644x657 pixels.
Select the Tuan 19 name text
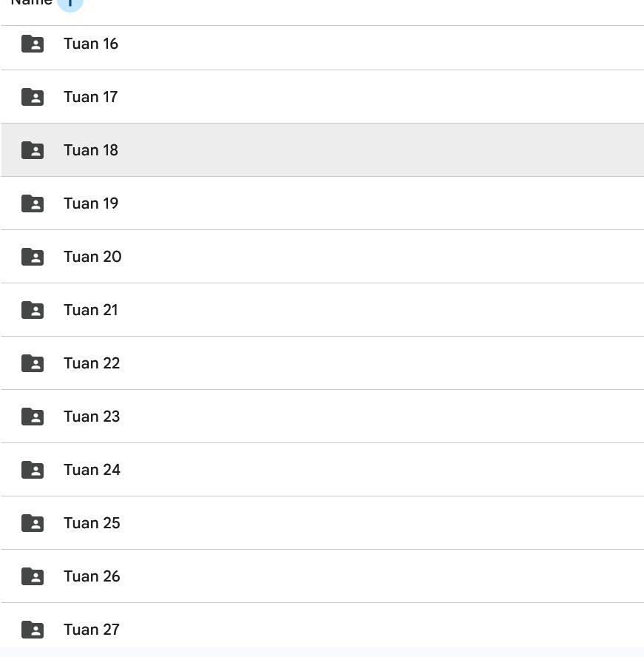pos(91,203)
